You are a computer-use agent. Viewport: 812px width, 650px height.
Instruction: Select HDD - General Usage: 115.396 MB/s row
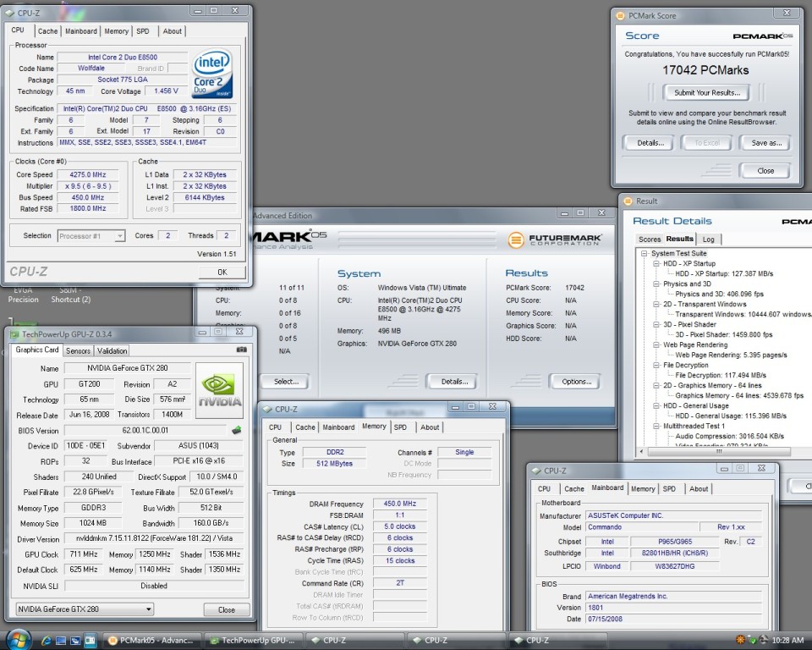[x=731, y=416]
